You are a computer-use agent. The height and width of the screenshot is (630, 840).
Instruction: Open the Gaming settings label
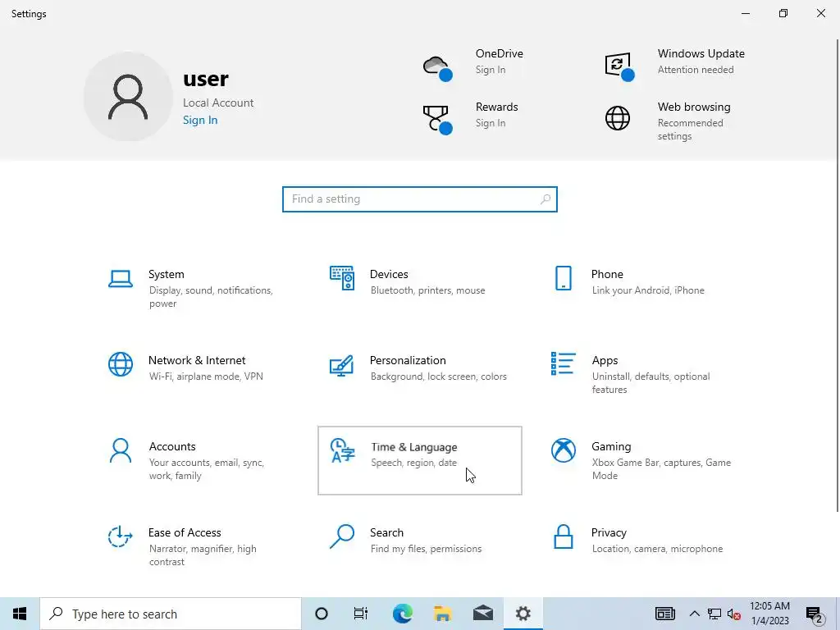611,447
